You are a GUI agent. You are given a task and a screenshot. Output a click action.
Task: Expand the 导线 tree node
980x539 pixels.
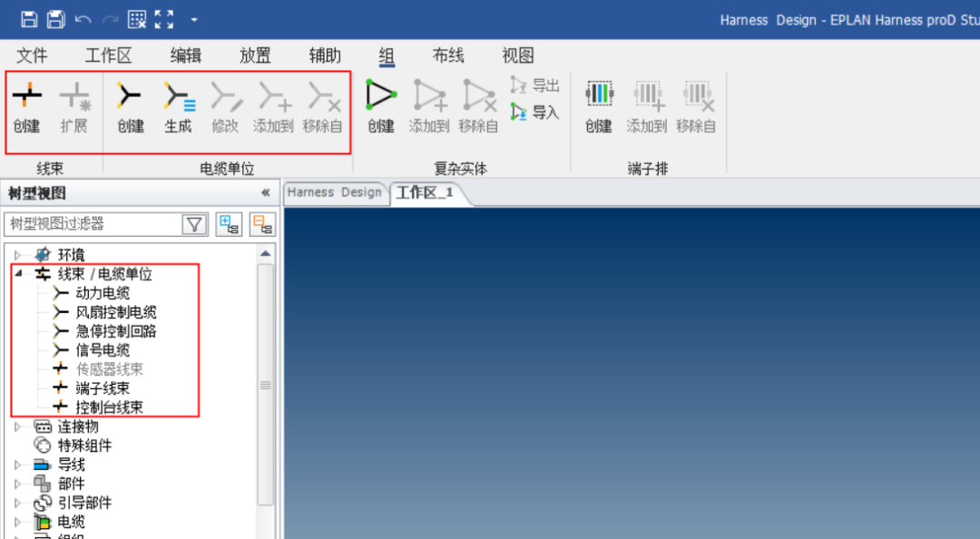[17, 465]
